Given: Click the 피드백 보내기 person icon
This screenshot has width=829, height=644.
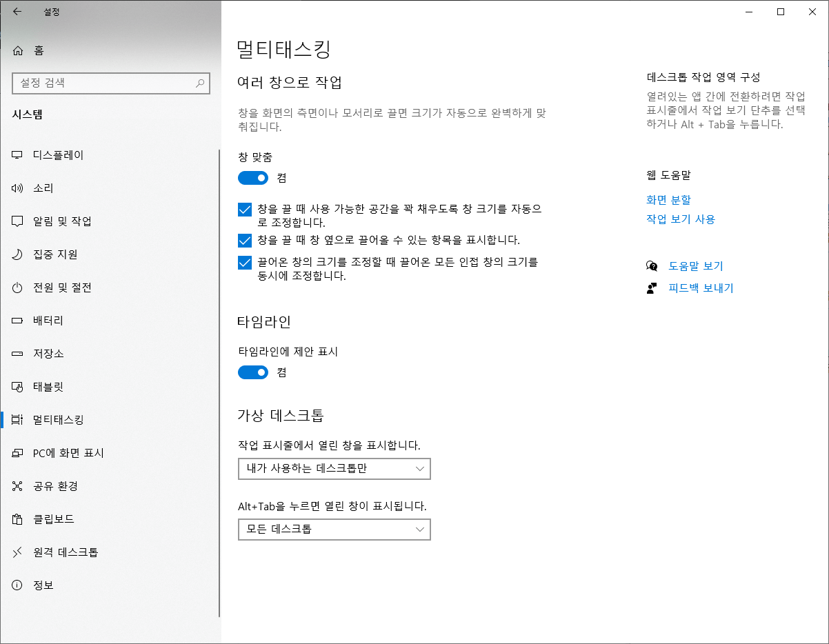Looking at the screenshot, I should 652,288.
